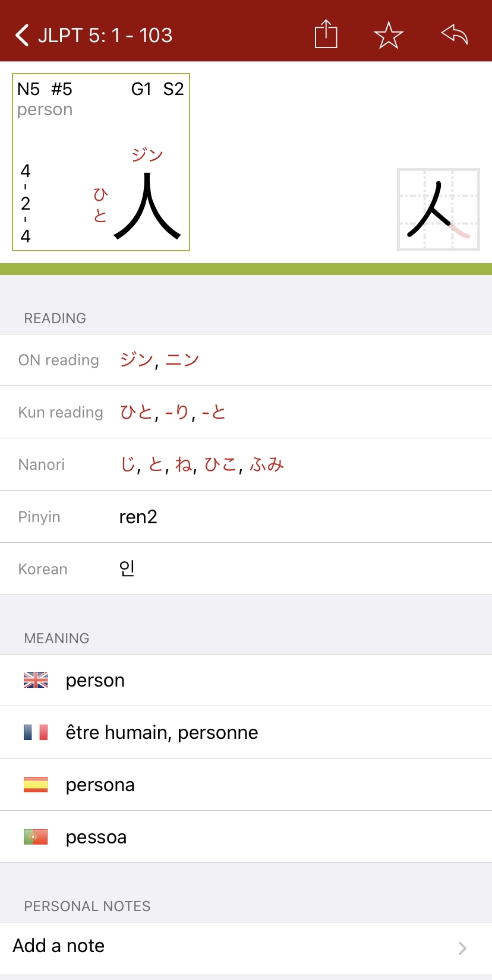Viewport: 492px width, 980px height.
Task: Tap the Nanori reading row
Action: click(x=246, y=464)
